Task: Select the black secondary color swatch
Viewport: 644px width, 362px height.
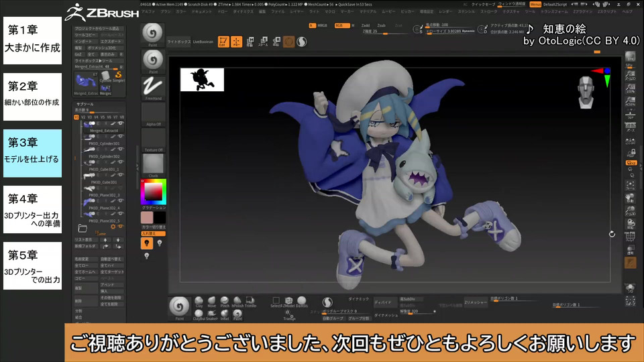Action: (x=160, y=217)
